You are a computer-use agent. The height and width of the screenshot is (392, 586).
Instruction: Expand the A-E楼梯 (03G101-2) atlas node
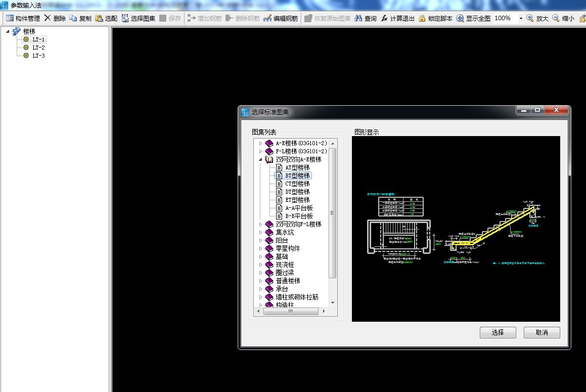click(261, 143)
